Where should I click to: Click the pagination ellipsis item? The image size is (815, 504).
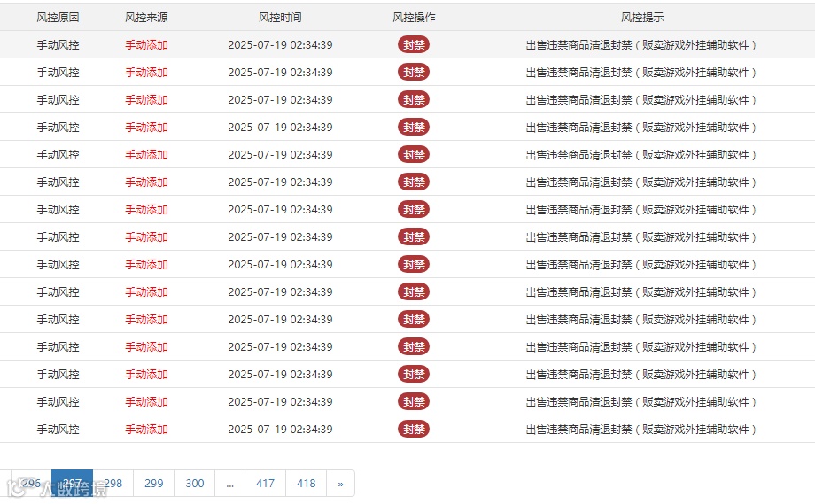229,484
